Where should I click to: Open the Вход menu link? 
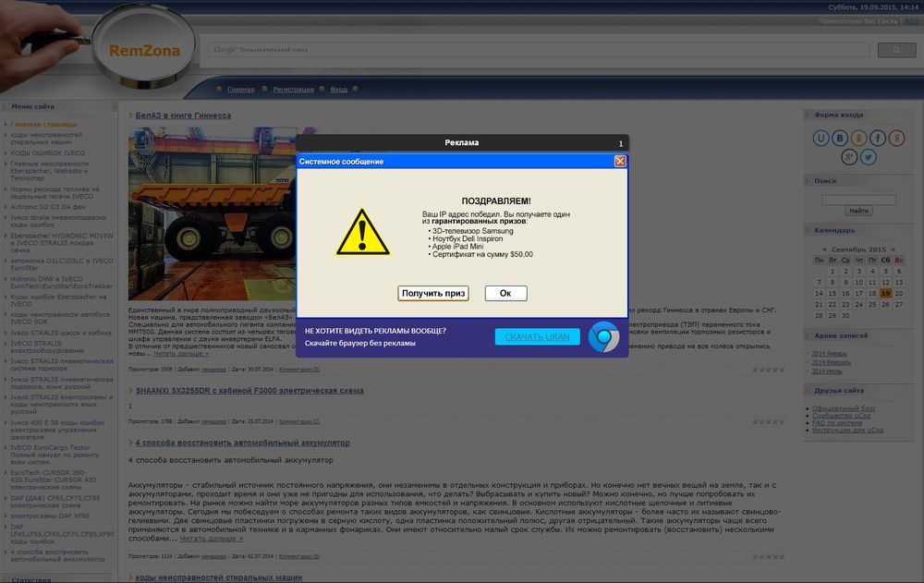click(338, 90)
